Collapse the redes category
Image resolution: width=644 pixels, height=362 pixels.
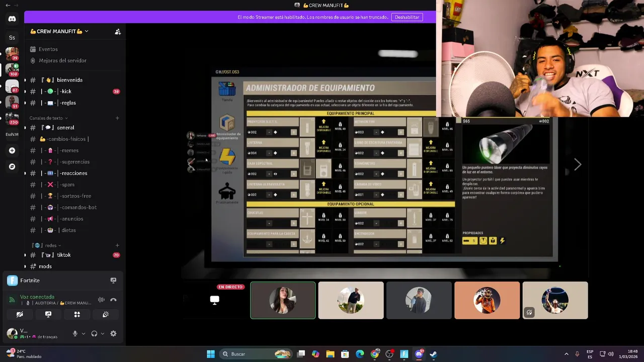coord(47,245)
